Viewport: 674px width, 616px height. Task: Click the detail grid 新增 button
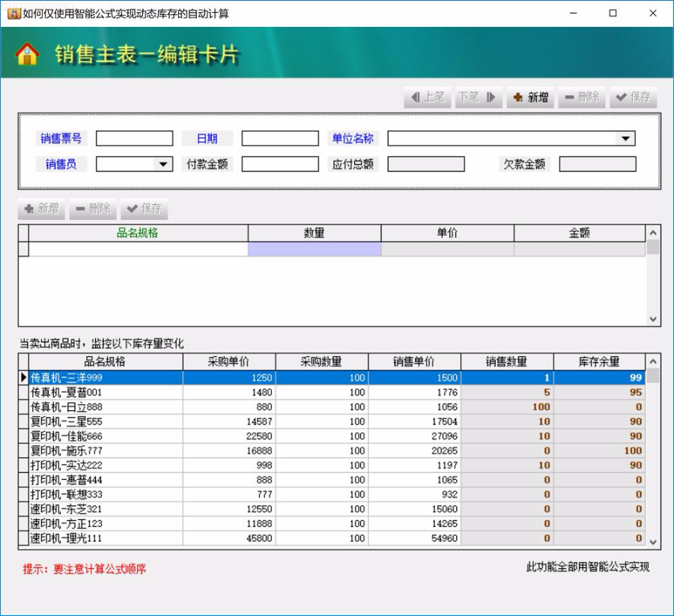(41, 209)
